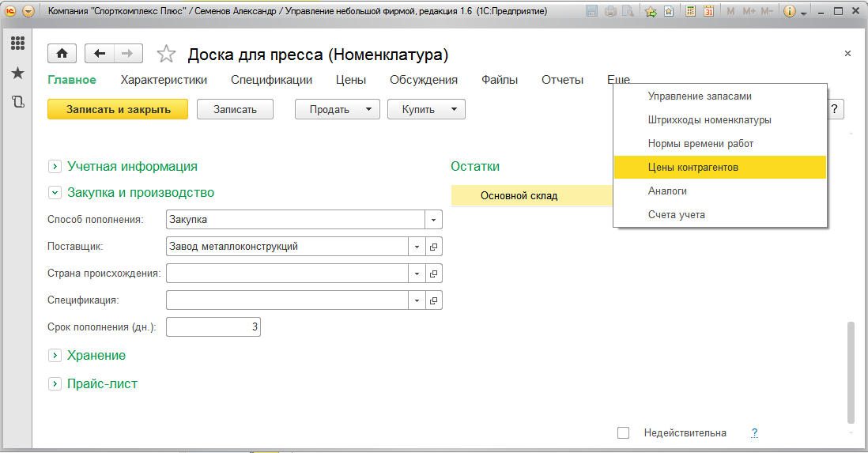The image size is (868, 453).
Task: Go to the Home page button
Action: pyautogui.click(x=62, y=53)
